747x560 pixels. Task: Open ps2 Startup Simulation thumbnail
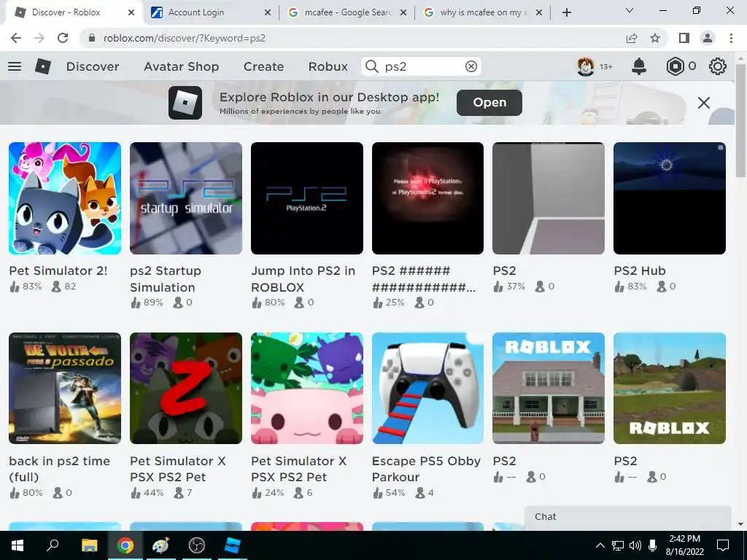tap(186, 198)
